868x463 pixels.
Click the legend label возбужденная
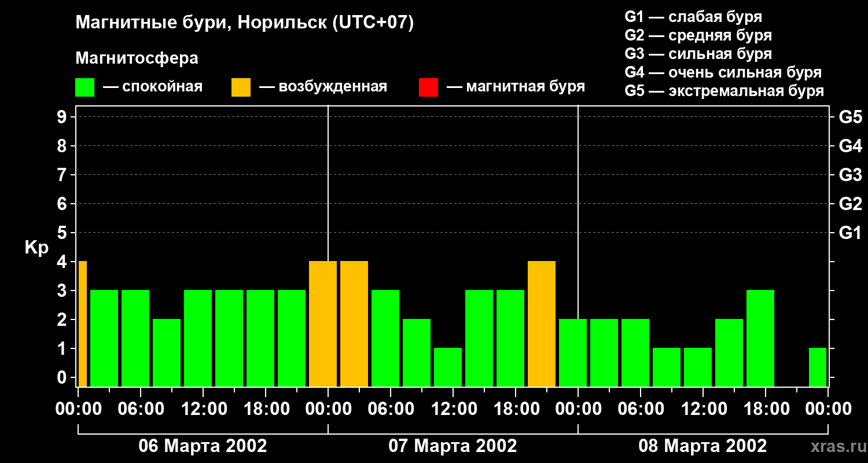[x=333, y=87]
